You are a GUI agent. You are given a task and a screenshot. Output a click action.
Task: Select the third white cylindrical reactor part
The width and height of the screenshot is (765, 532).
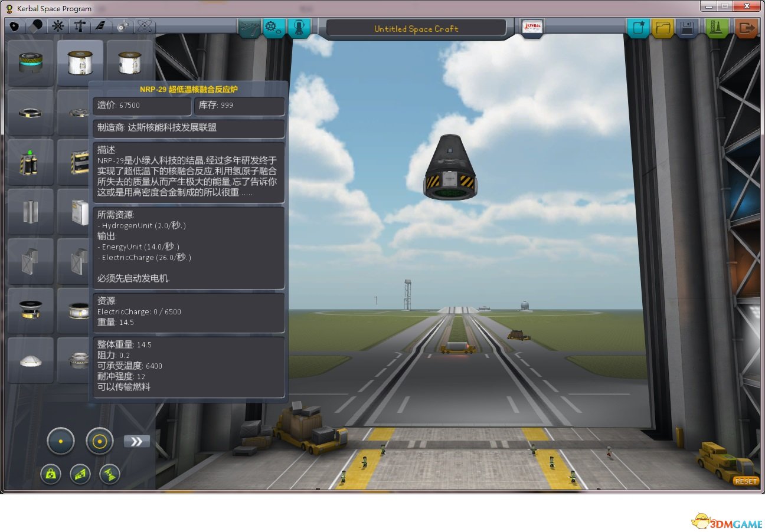click(129, 63)
